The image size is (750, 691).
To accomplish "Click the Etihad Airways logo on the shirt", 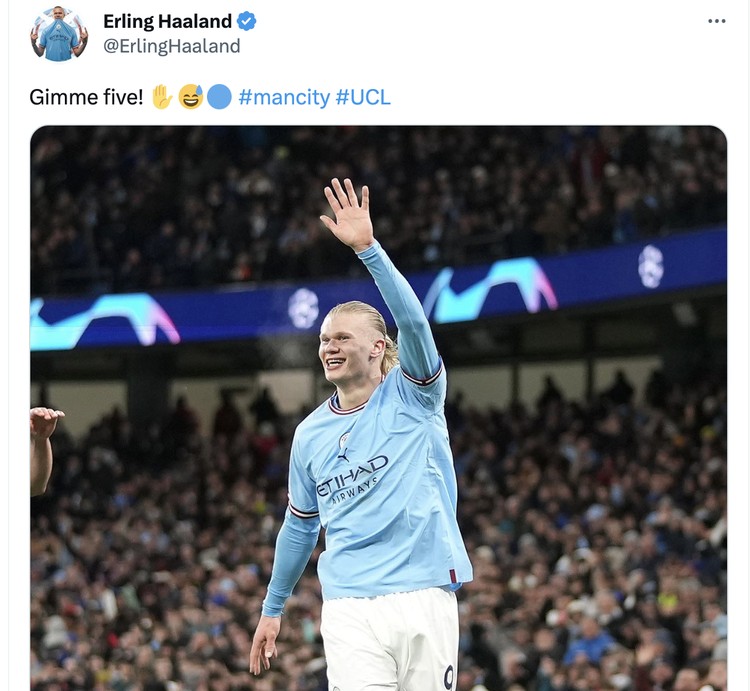I will (x=352, y=480).
